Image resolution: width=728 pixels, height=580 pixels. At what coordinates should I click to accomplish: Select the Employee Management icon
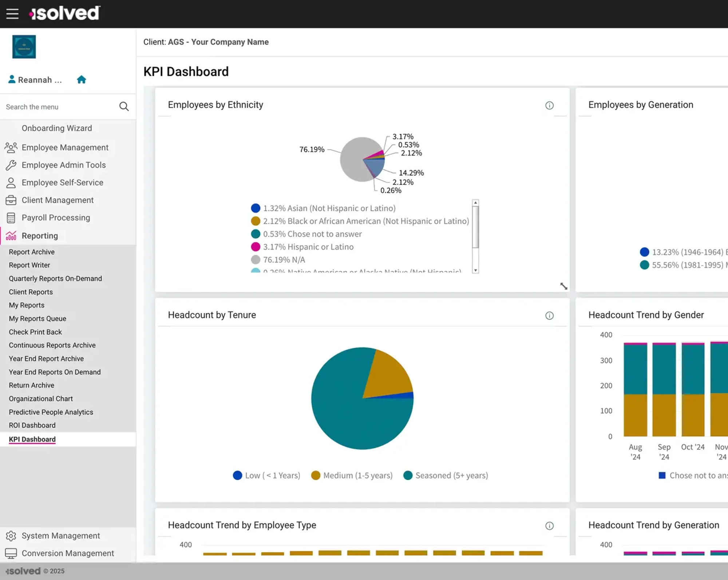[x=11, y=147]
